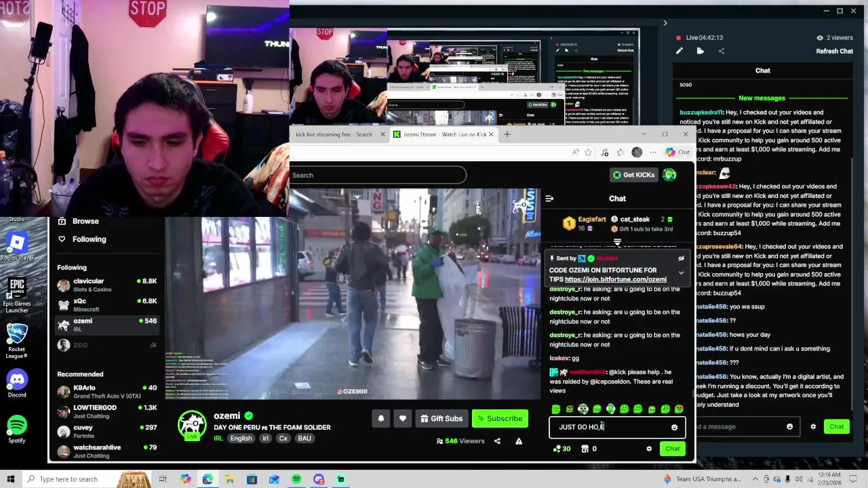Open Spotify desktop shortcut
Image resolution: width=868 pixels, height=488 pixels.
pos(17,429)
